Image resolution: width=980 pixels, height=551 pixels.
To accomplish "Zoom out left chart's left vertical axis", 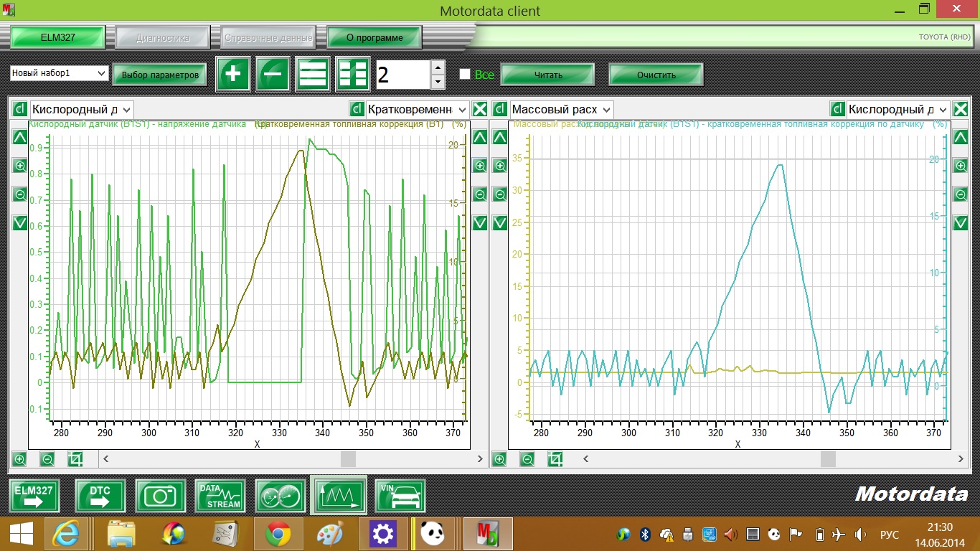I will click(19, 194).
